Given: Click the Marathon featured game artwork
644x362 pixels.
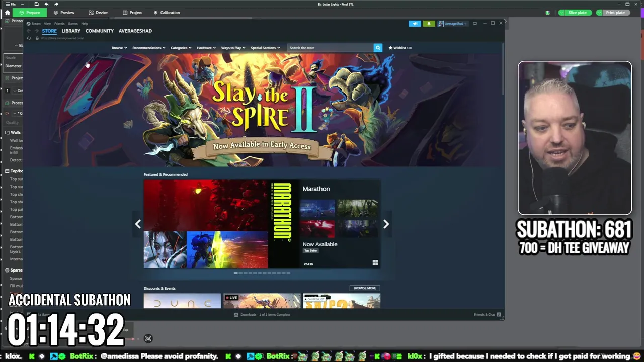Looking at the screenshot, I should pyautogui.click(x=221, y=224).
